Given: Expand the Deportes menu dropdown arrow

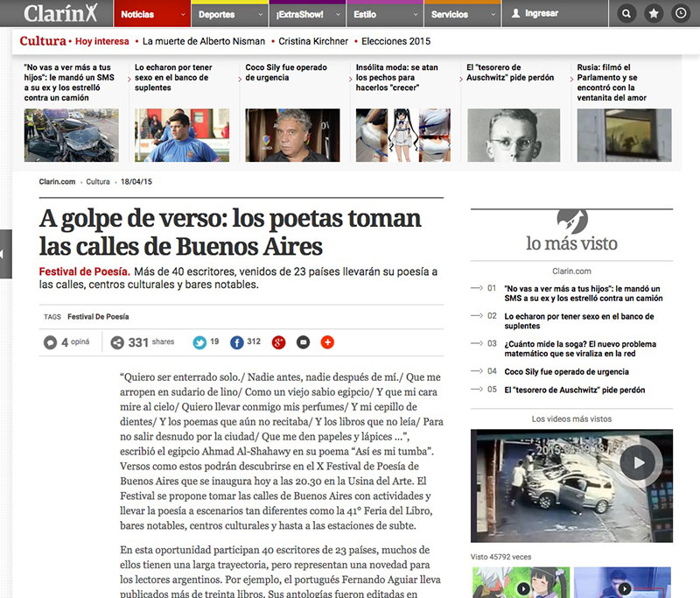Looking at the screenshot, I should pos(260,14).
